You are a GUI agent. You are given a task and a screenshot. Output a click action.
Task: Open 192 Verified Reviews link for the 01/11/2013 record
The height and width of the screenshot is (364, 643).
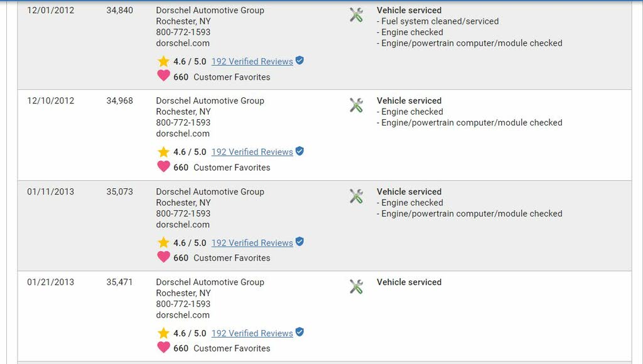[x=252, y=243]
